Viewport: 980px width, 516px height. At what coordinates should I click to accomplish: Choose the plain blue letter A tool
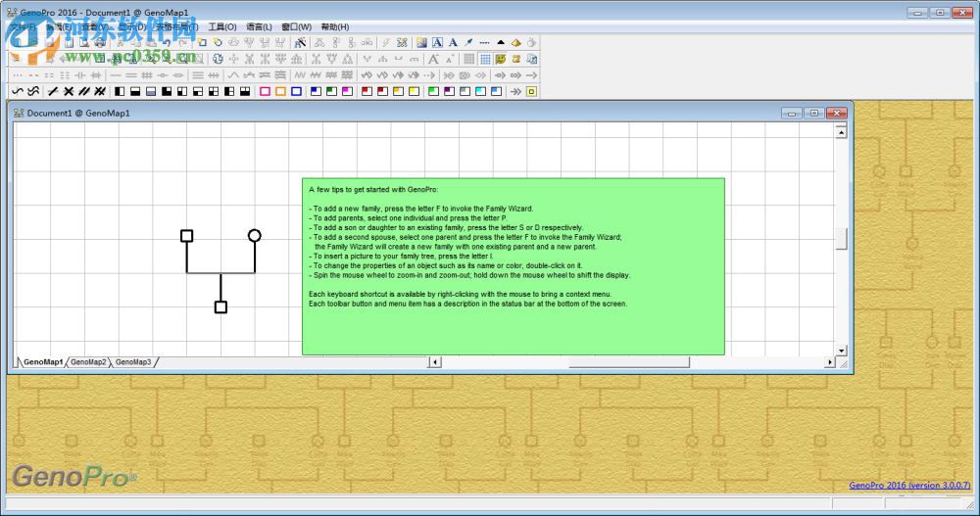[x=453, y=42]
